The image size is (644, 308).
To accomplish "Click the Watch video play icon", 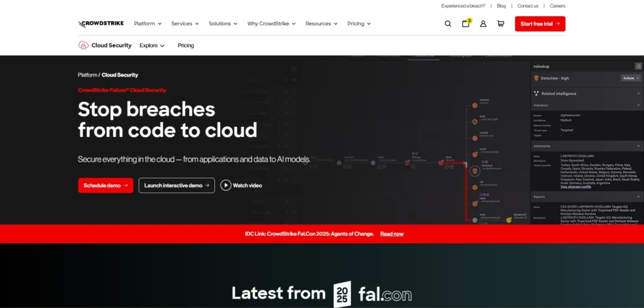I will 226,185.
